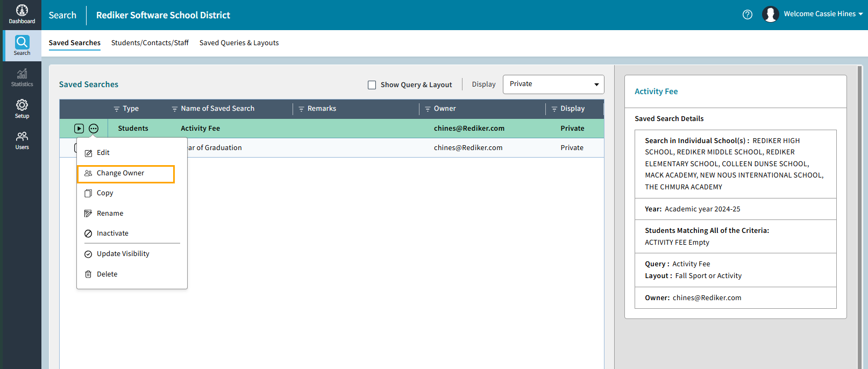Screen dimensions: 868x369
Task: Click the Rediker Software School District title
Action: pos(163,15)
